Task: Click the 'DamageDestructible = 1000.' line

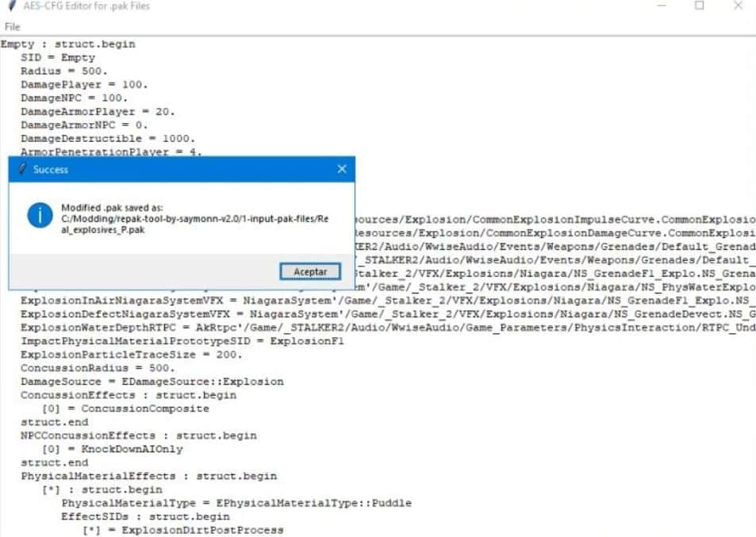Action: 107,138
